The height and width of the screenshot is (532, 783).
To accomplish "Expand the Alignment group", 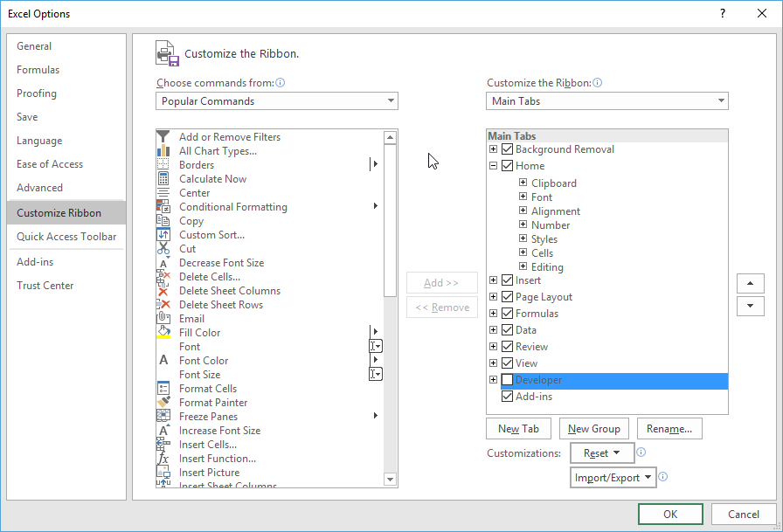I will click(523, 211).
